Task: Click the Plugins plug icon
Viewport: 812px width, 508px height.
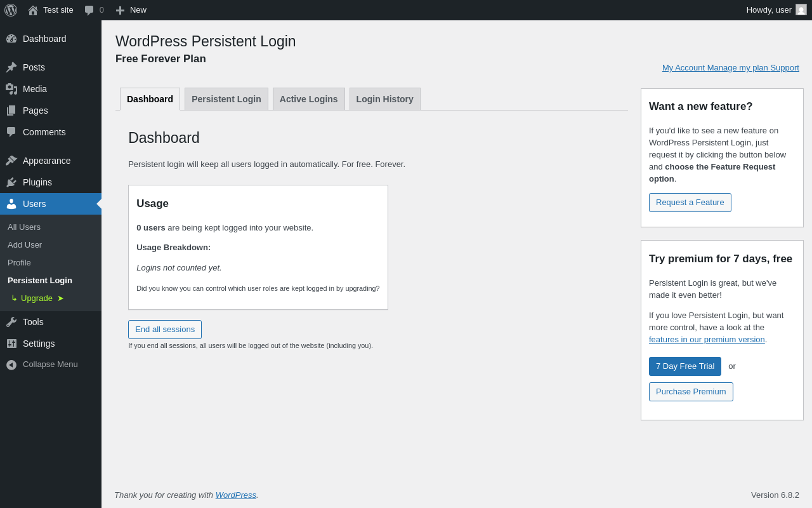Action: (11, 182)
